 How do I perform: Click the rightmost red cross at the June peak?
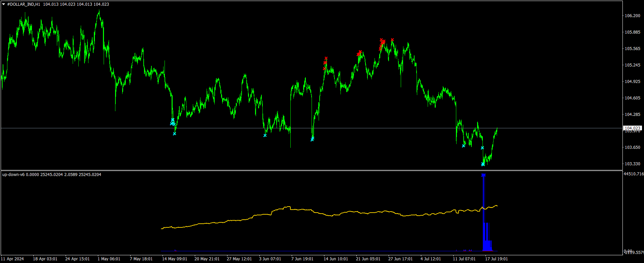click(392, 40)
